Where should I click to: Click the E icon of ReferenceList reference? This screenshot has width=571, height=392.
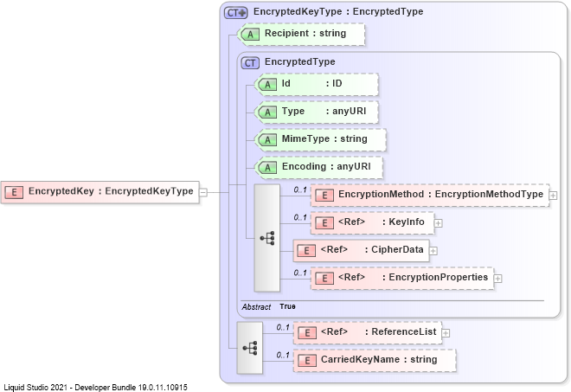[x=307, y=333]
